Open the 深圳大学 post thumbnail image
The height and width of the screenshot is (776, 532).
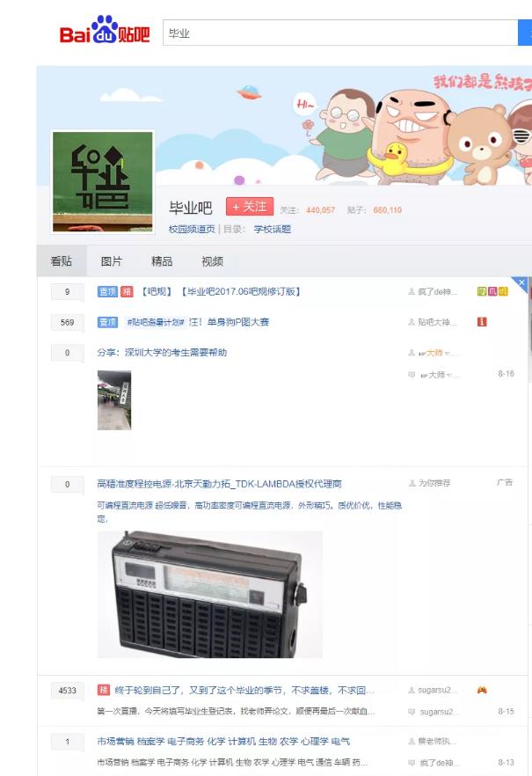click(x=114, y=399)
